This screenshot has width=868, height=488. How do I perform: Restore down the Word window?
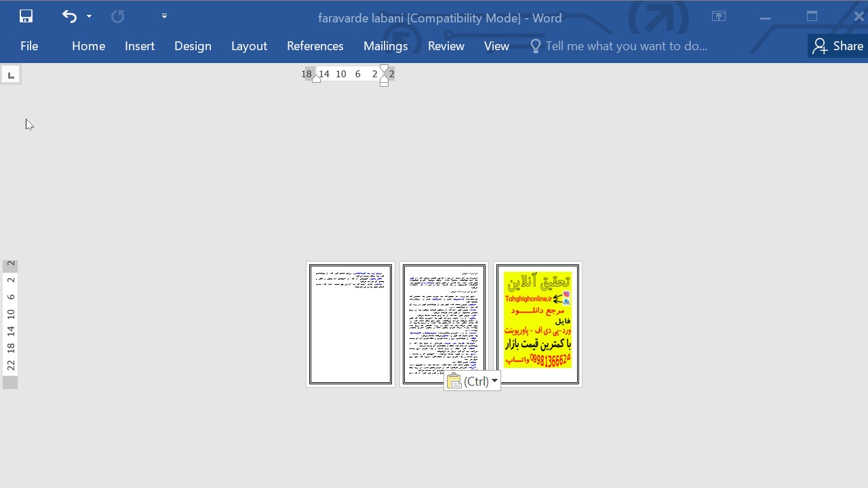(812, 16)
